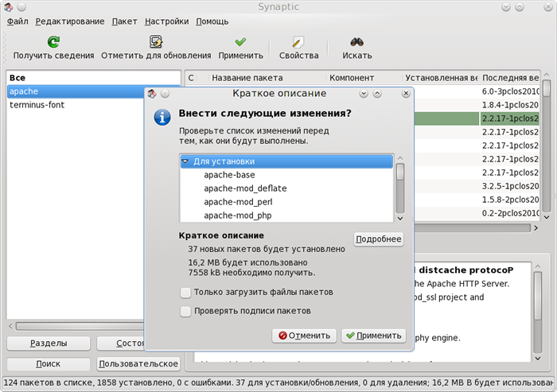Click the green Apply checkmark toolbar icon
The width and height of the screenshot is (557, 392).
[240, 42]
